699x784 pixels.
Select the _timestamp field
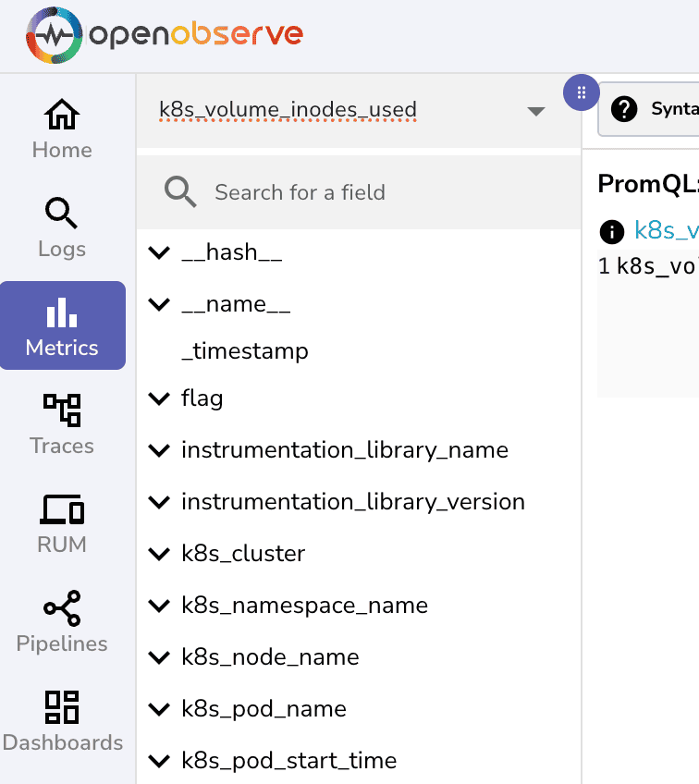point(245,351)
